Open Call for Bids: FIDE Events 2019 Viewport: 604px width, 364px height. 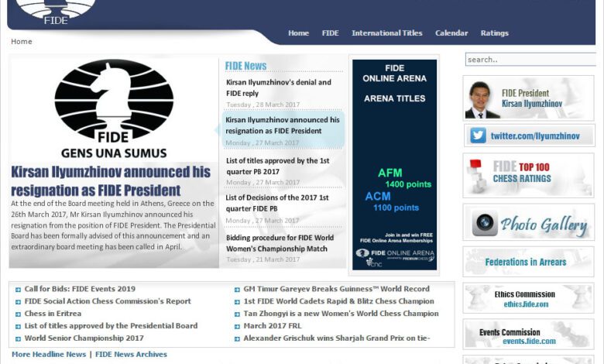(x=80, y=289)
